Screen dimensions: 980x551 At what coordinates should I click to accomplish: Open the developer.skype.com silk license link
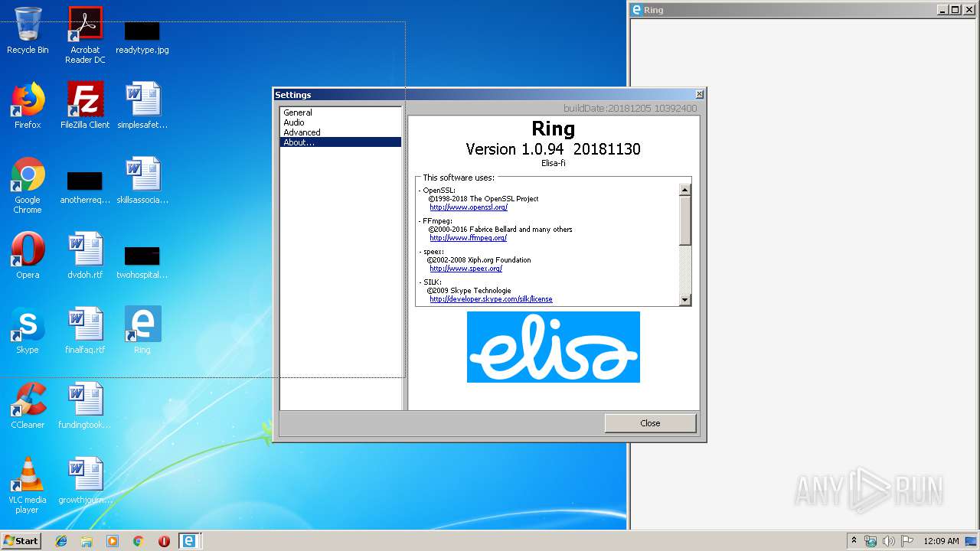491,299
